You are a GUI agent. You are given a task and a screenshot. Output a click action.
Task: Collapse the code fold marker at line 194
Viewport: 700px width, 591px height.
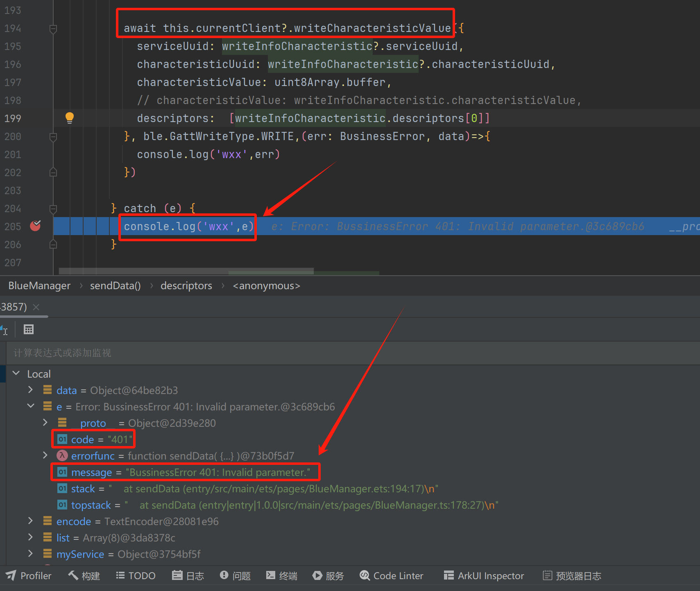tap(53, 29)
